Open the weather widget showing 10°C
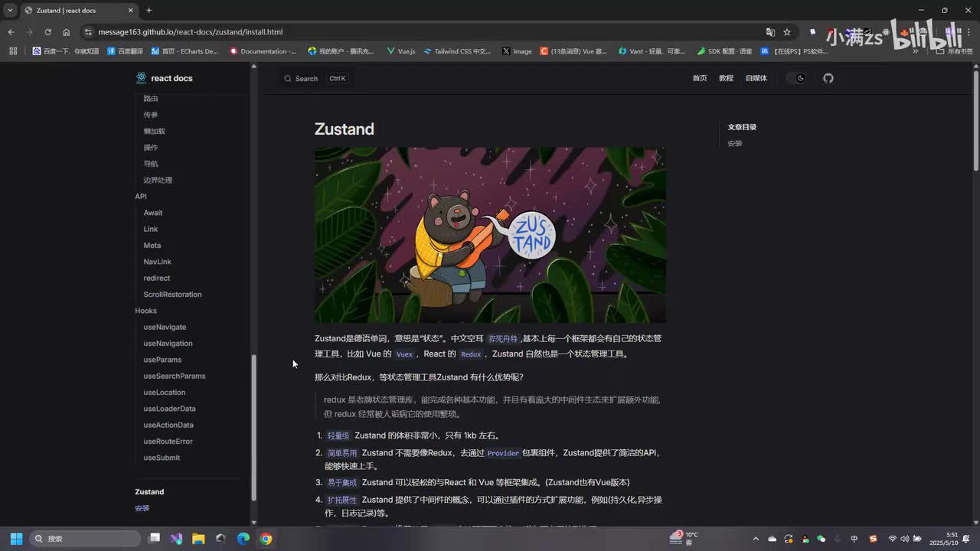The width and height of the screenshot is (980, 551). coord(684,538)
